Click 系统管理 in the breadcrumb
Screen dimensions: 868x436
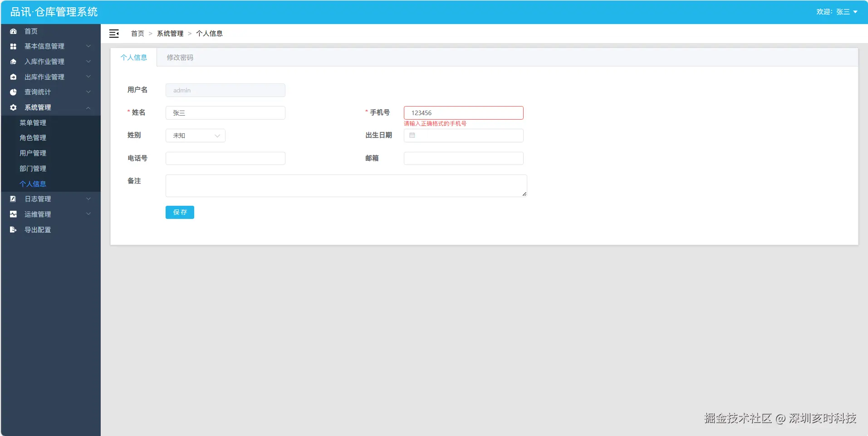click(170, 34)
